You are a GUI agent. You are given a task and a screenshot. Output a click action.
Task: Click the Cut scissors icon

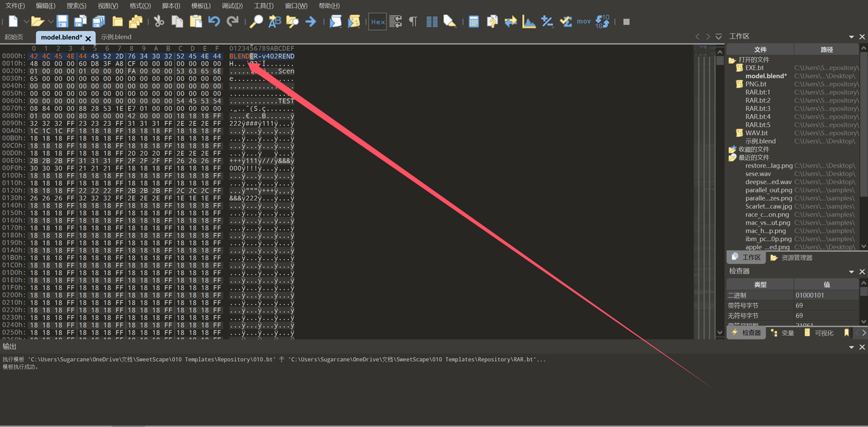159,22
